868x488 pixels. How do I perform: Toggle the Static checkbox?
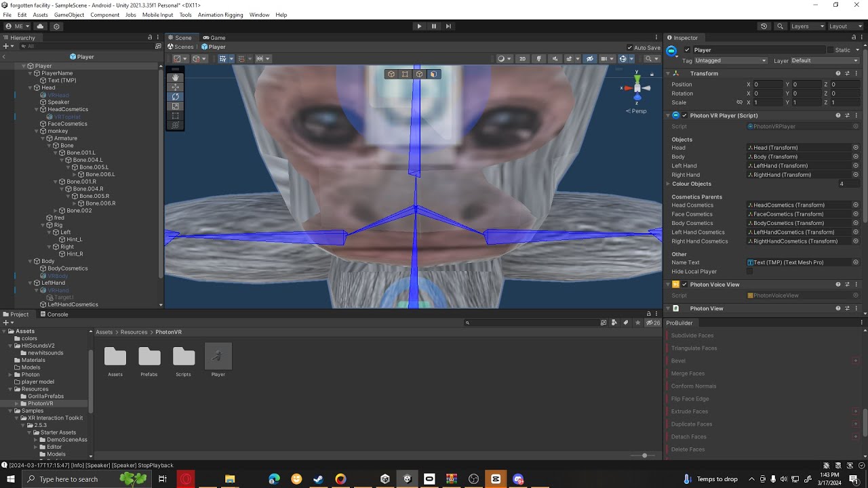831,50
